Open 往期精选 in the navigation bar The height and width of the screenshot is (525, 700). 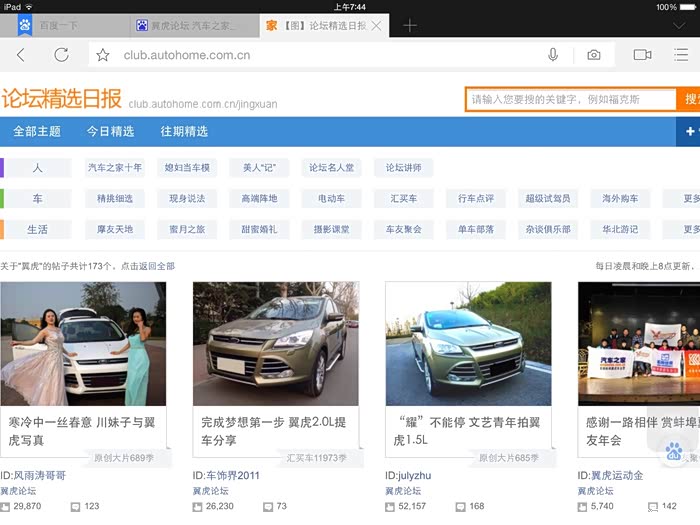coord(184,131)
